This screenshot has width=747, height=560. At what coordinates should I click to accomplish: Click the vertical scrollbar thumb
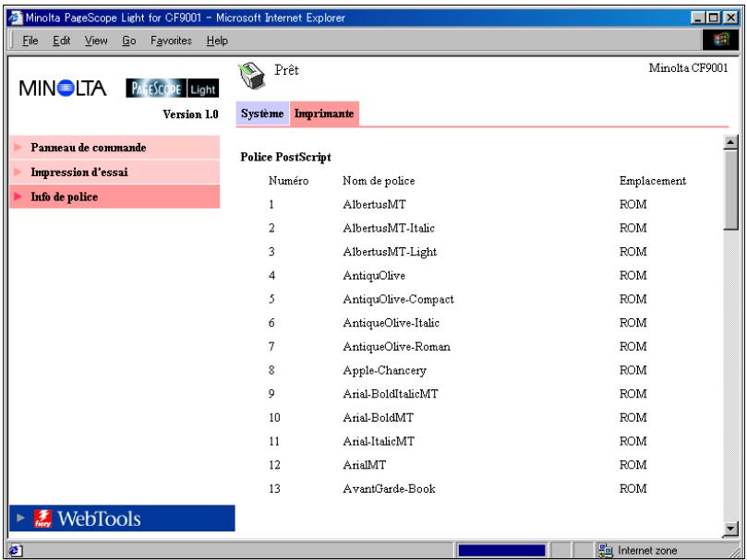730,190
